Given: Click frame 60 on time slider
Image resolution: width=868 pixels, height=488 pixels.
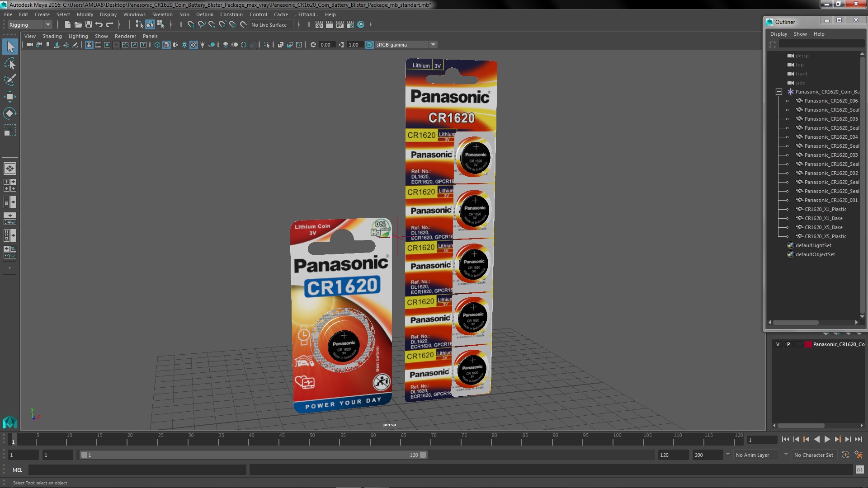Looking at the screenshot, I should point(373,440).
